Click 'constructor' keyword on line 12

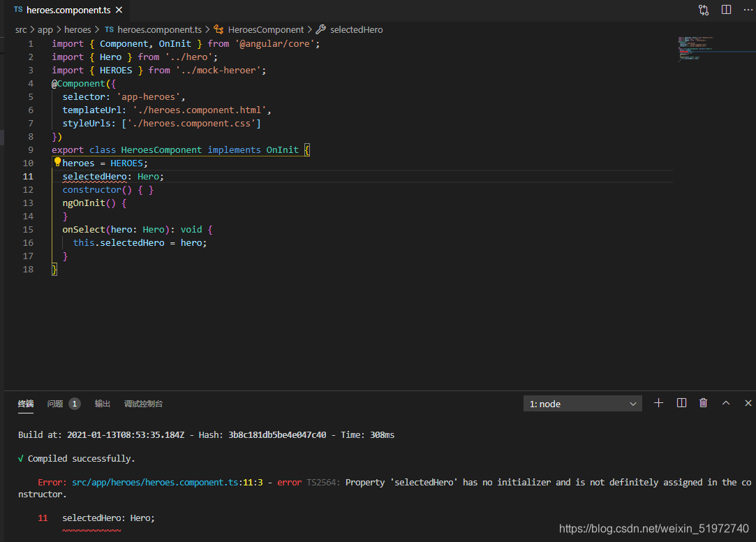(x=91, y=189)
